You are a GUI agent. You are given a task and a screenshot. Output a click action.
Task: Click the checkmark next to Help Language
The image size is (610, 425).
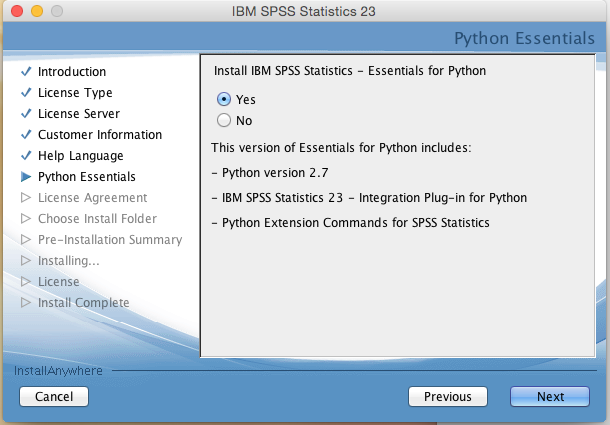click(26, 156)
